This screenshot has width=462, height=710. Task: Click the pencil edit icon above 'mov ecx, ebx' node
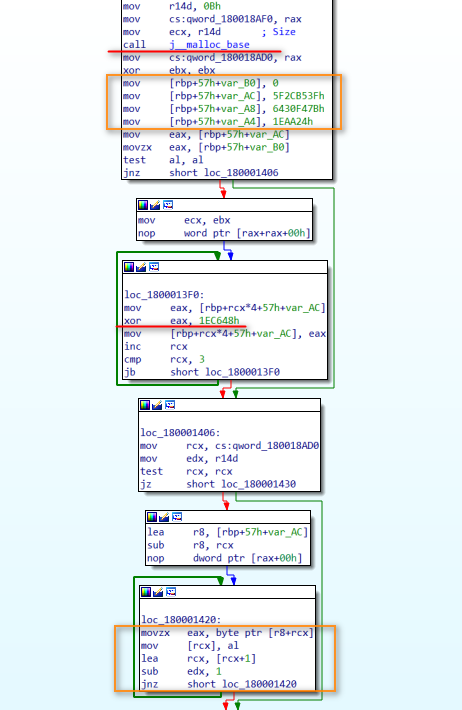(x=155, y=205)
